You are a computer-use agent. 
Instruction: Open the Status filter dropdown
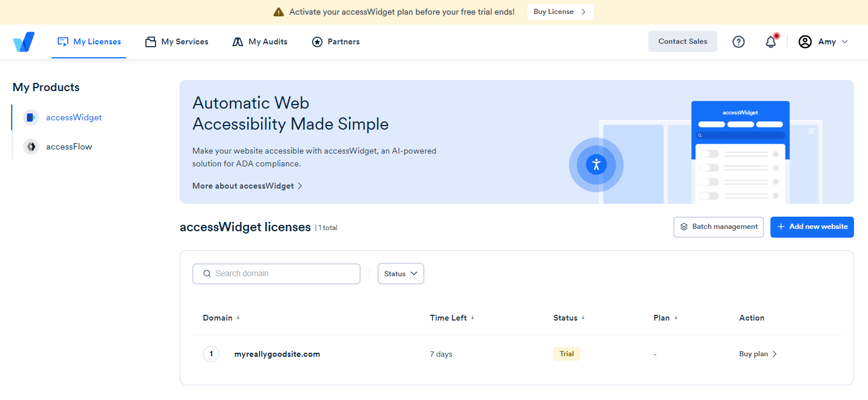click(401, 274)
